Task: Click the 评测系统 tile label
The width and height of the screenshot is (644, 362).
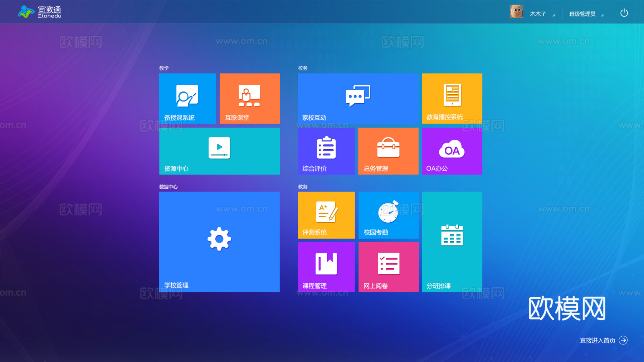Action: (314, 232)
